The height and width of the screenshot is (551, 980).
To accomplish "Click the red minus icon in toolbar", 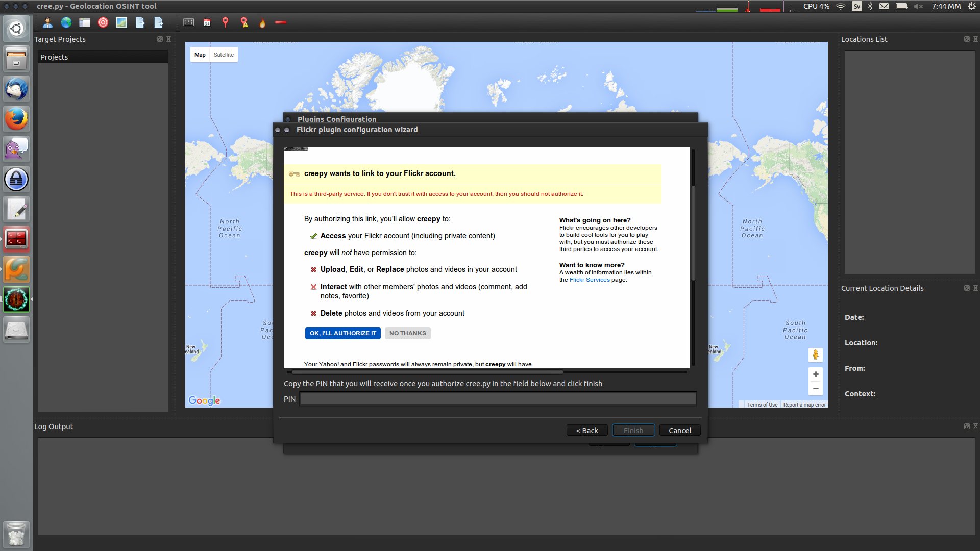I will [x=281, y=22].
